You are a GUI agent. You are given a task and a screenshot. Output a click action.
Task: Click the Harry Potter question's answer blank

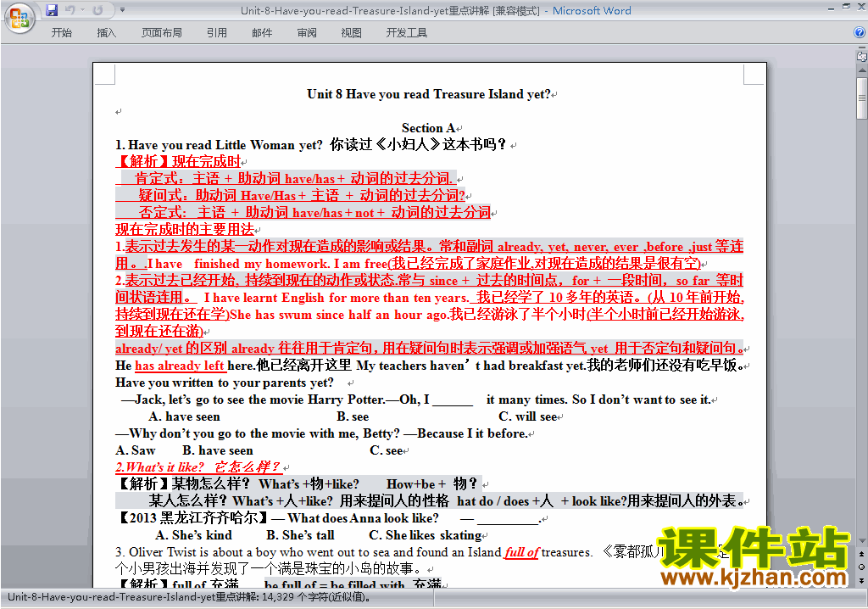453,400
